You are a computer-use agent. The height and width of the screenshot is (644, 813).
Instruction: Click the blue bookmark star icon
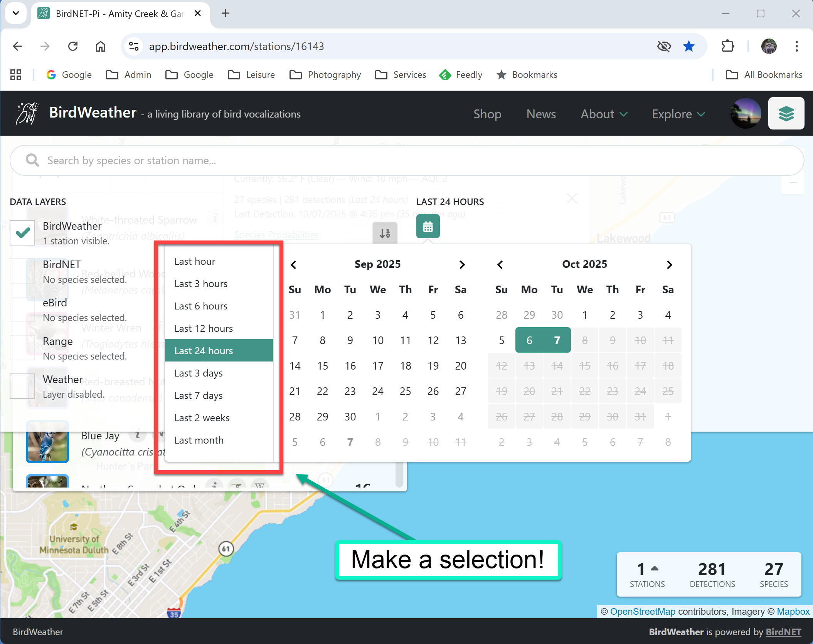pyautogui.click(x=689, y=46)
